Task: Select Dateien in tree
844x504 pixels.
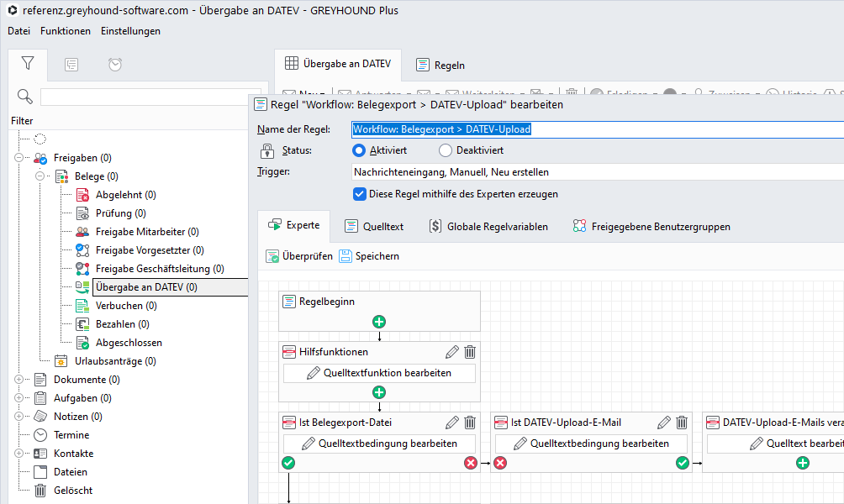Action: (x=71, y=472)
